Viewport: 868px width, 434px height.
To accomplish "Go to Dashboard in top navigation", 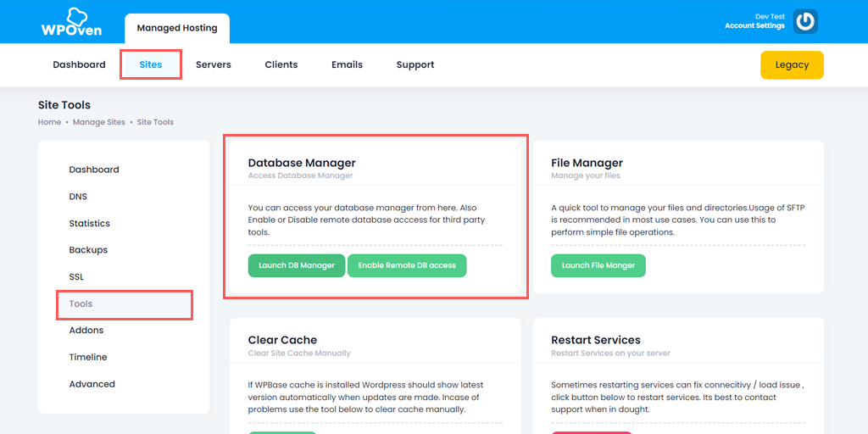I will pos(79,64).
